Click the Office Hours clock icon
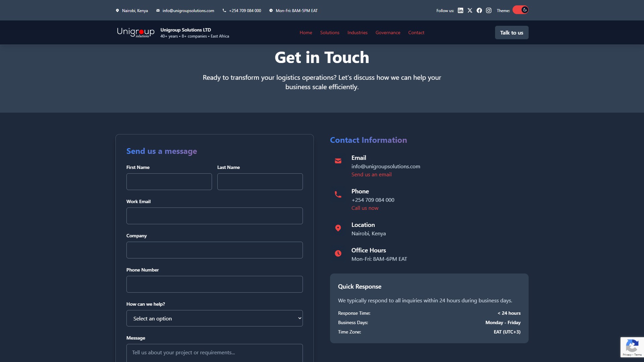 pos(338,253)
